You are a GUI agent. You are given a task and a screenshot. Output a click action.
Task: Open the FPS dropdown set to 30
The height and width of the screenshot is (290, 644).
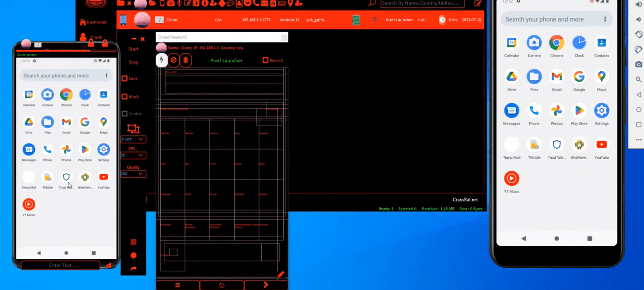[x=133, y=155]
